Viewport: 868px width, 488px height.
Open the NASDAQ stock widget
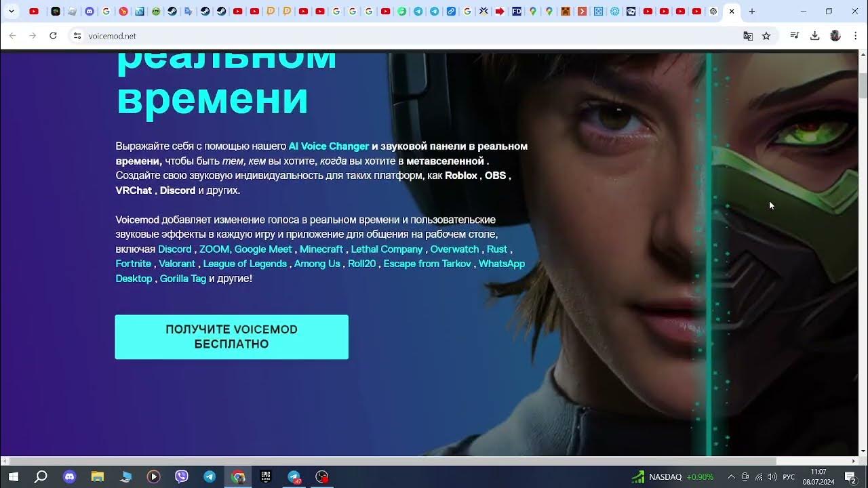coord(673,476)
